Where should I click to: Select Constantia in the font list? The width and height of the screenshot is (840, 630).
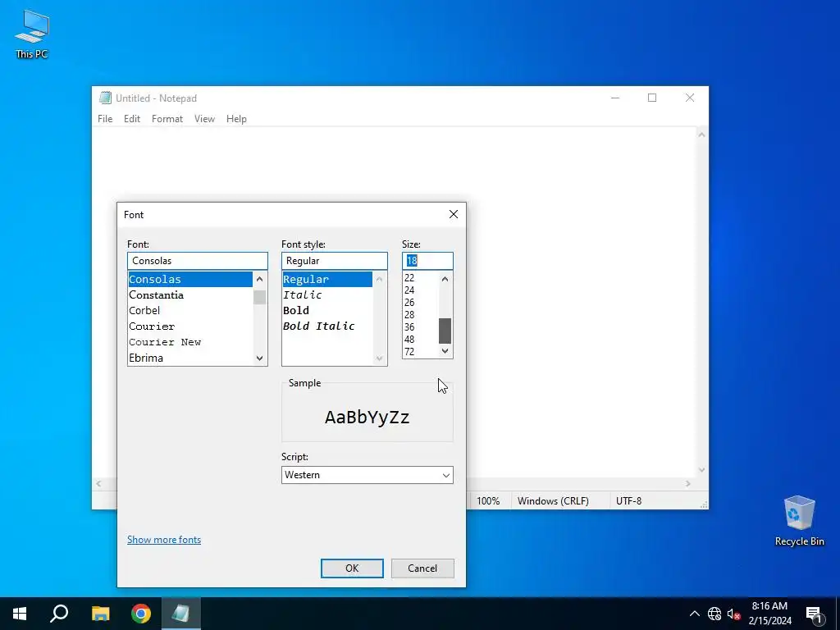189,294
